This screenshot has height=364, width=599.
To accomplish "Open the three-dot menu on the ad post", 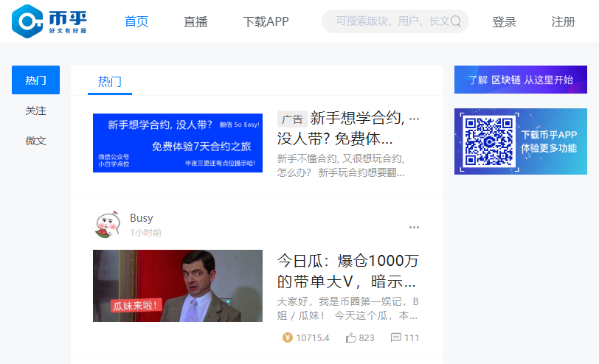I will [414, 119].
